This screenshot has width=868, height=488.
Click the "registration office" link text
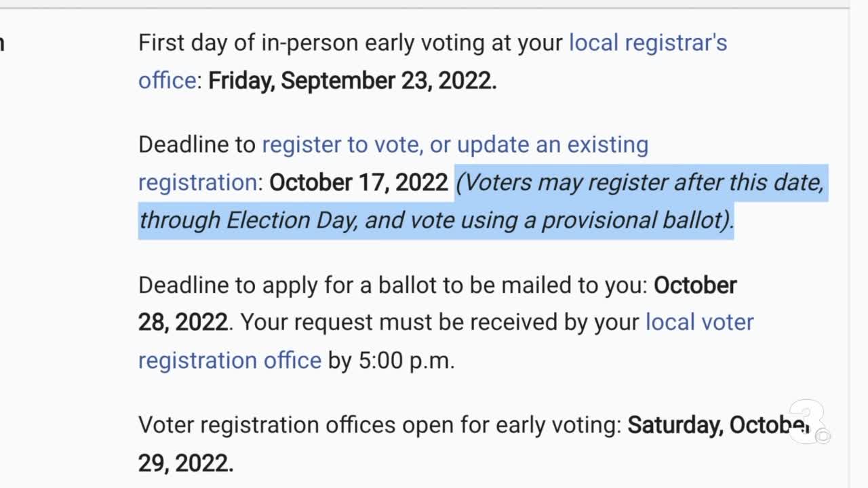click(229, 360)
